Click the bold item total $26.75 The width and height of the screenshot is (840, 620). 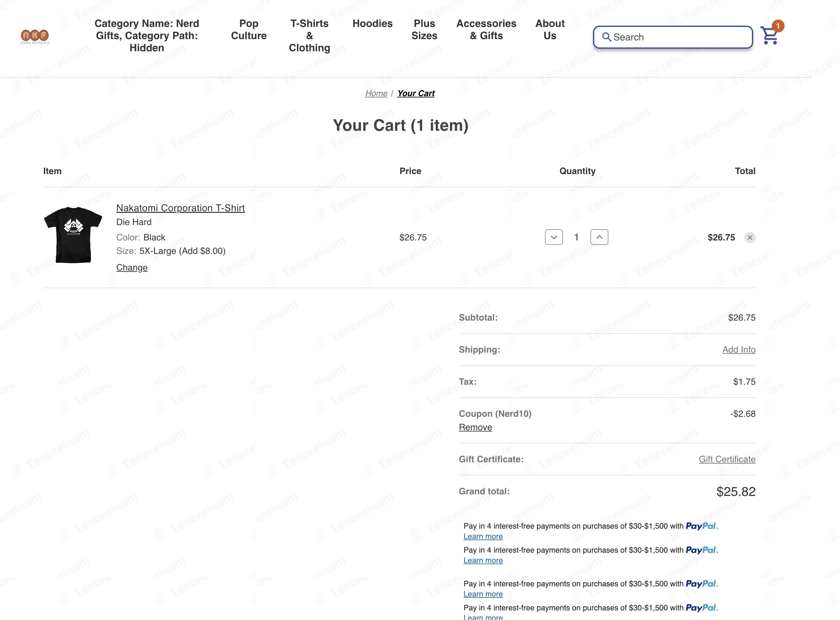click(x=721, y=237)
